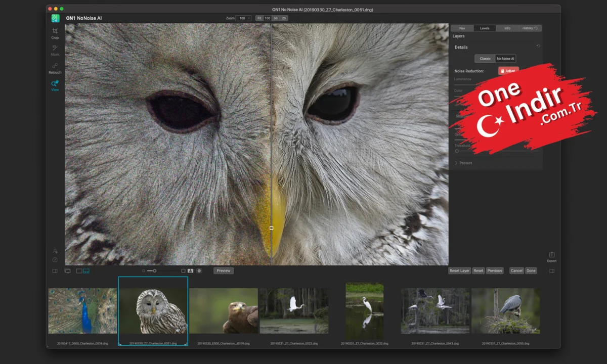Select the owl thumbnail in filmstrip
This screenshot has height=364, width=607.
[153, 311]
